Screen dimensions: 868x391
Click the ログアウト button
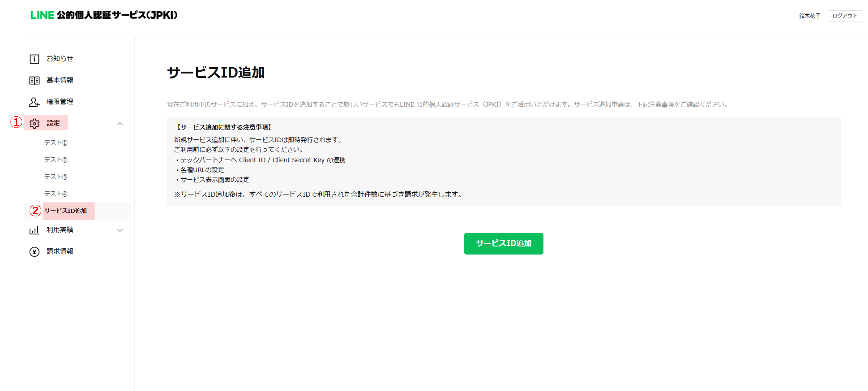coord(844,16)
